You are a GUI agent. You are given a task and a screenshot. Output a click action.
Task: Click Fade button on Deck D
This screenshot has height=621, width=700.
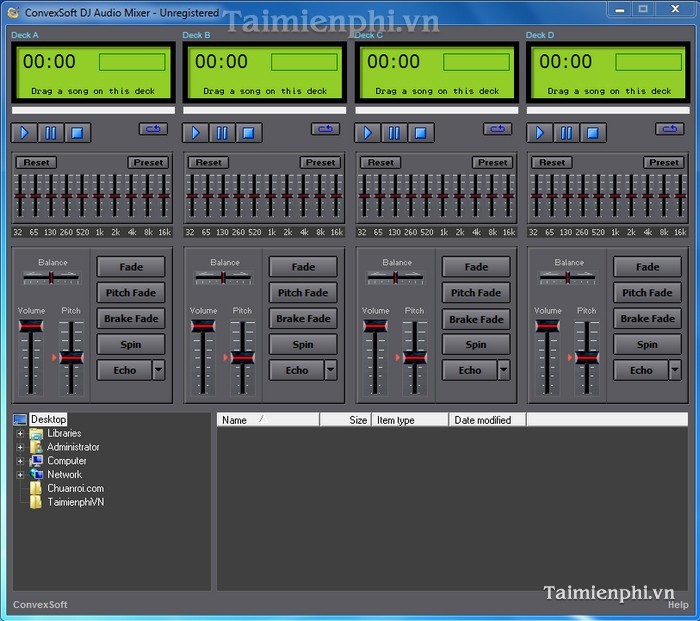647,267
